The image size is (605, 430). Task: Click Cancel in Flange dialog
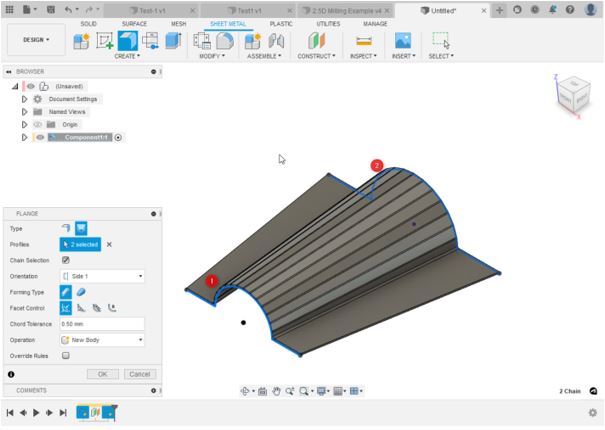(140, 374)
